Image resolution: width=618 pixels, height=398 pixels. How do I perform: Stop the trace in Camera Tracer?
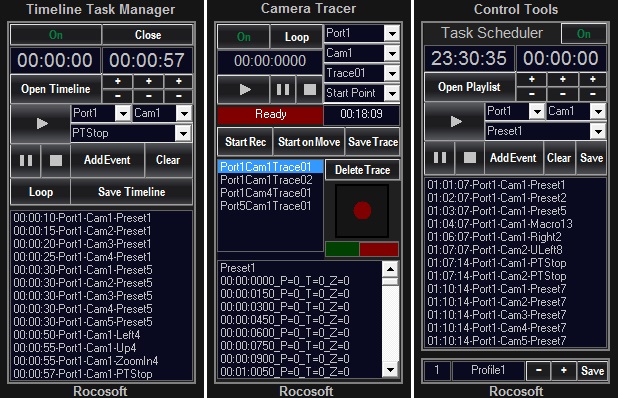point(309,89)
